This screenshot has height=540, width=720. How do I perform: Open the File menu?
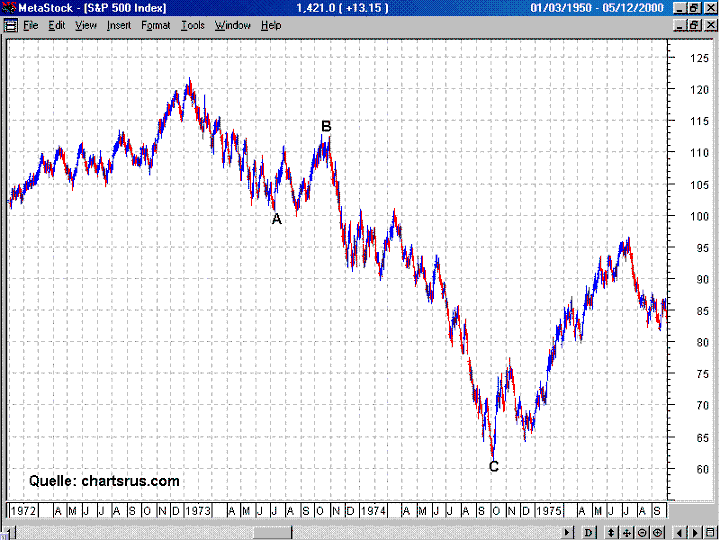pos(30,24)
